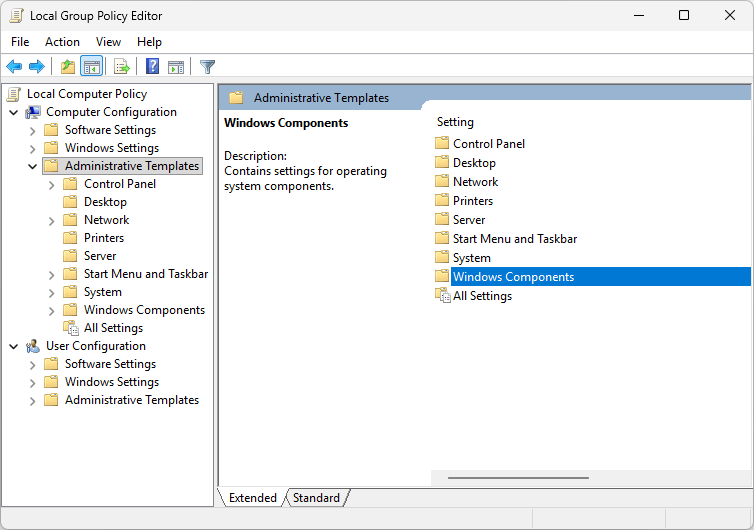
Task: Click the Desktop folder icon in the tree
Action: (70, 202)
